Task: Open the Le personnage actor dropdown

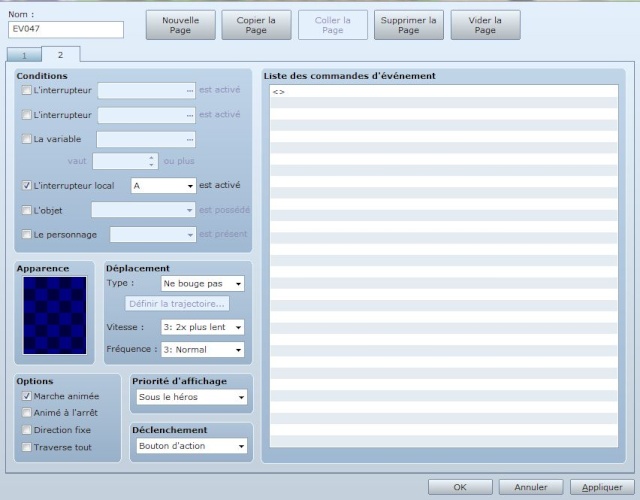Action: pos(153,235)
